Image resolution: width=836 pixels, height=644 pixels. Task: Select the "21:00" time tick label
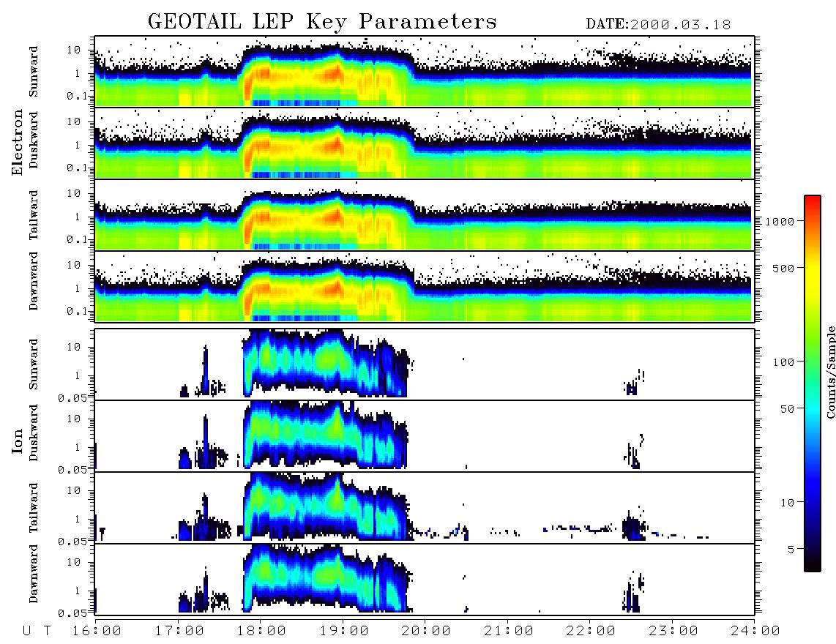(510, 631)
